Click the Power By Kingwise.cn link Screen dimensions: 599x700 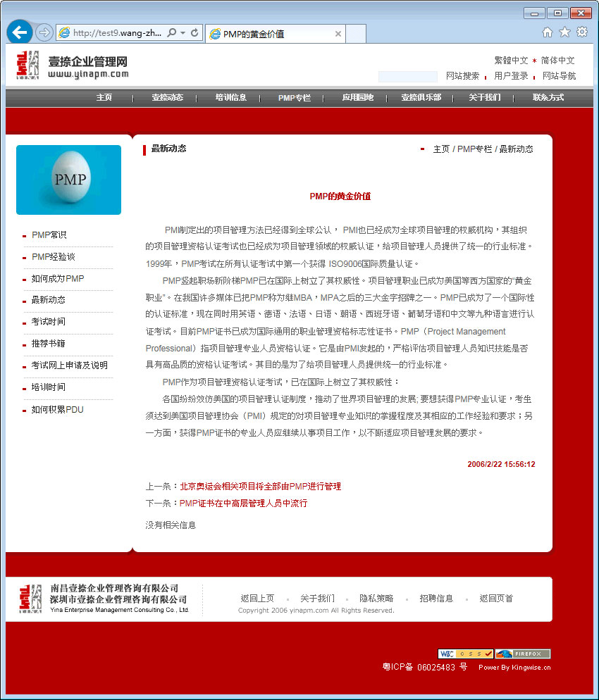[x=514, y=668]
